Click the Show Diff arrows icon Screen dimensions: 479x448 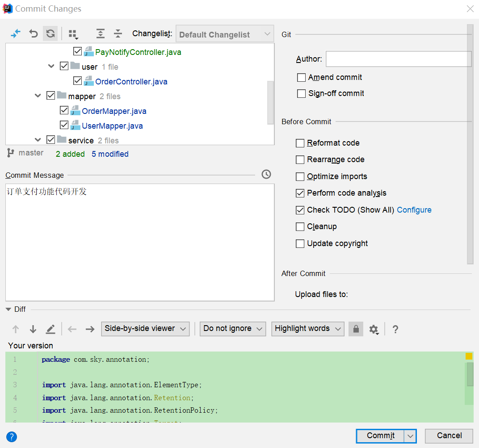click(16, 33)
